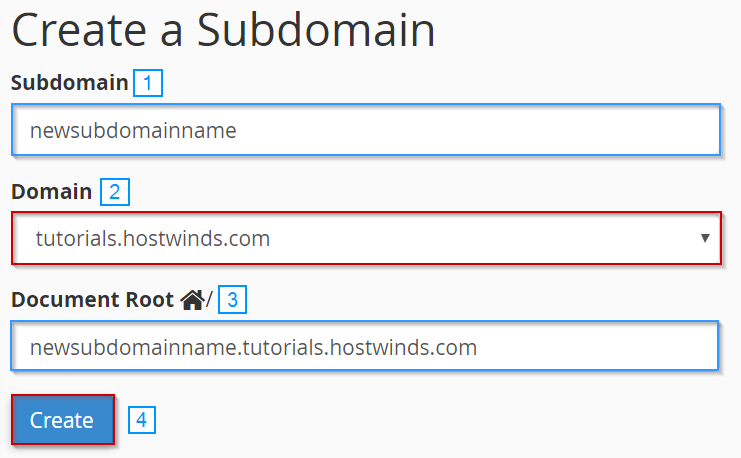
Task: Select the tutorials.hostwinds.com domain combo box
Action: click(x=366, y=238)
